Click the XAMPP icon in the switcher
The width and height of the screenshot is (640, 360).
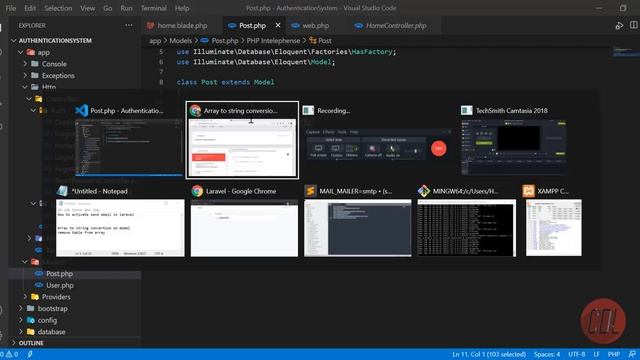(529, 191)
